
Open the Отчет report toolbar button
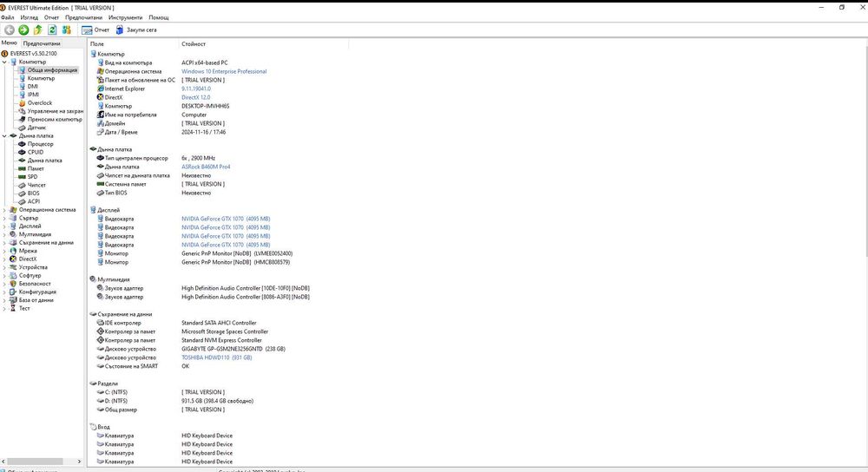[95, 29]
